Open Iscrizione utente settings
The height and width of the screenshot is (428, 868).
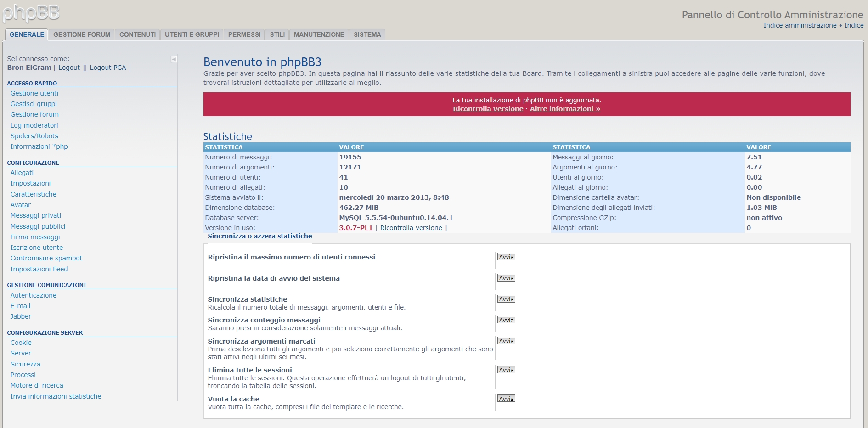(x=37, y=248)
